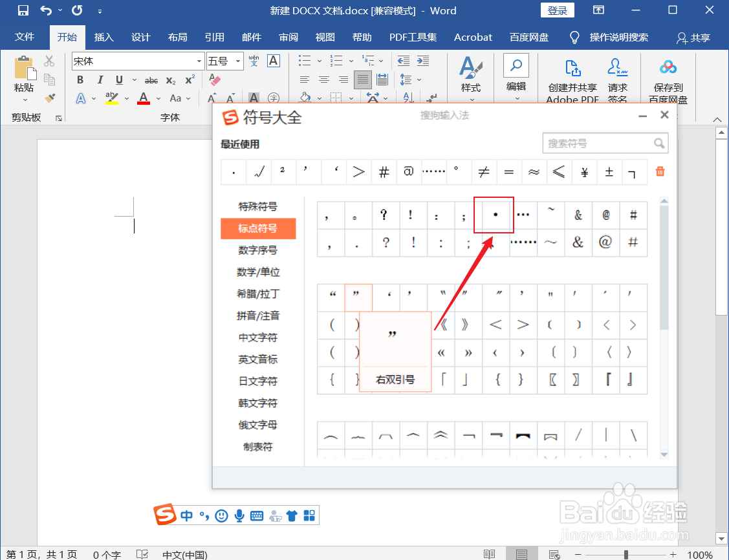
Task: Open the 文件 menu
Action: click(24, 37)
